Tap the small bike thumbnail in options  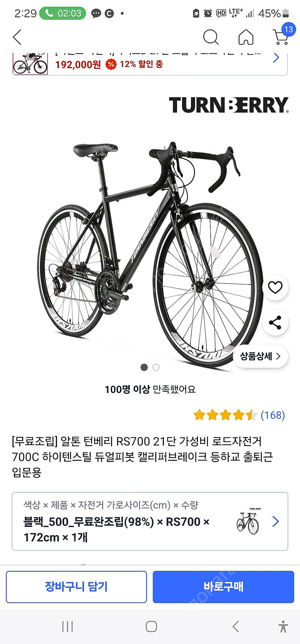point(248,521)
